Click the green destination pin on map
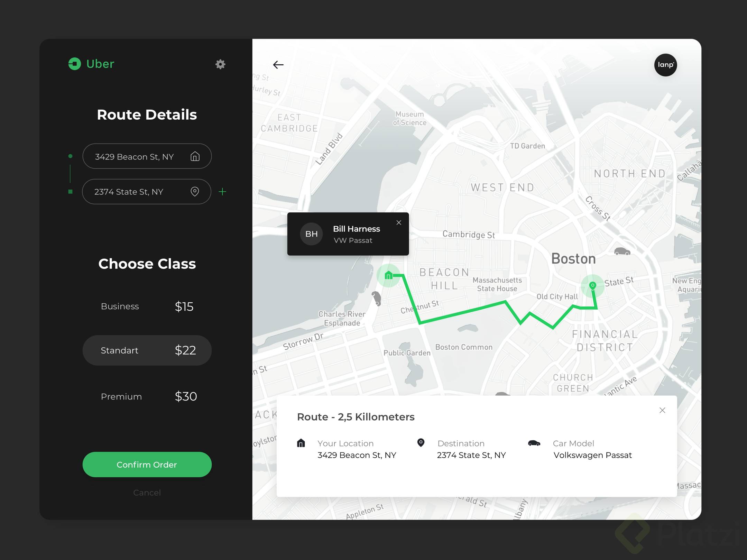747x560 pixels. [592, 286]
